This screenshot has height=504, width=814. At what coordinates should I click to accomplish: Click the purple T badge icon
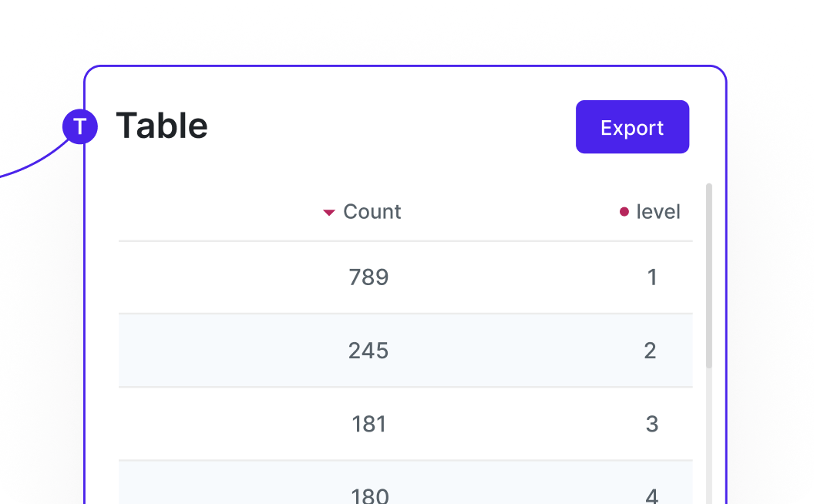pos(79,126)
